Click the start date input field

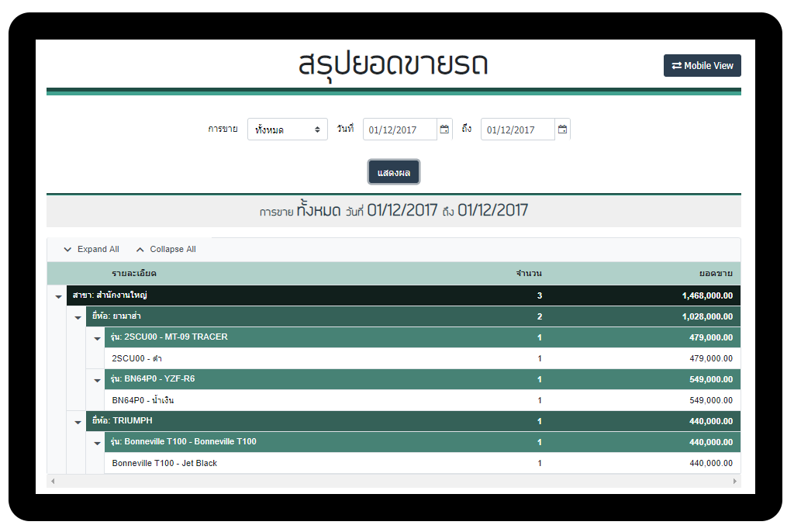pyautogui.click(x=399, y=130)
